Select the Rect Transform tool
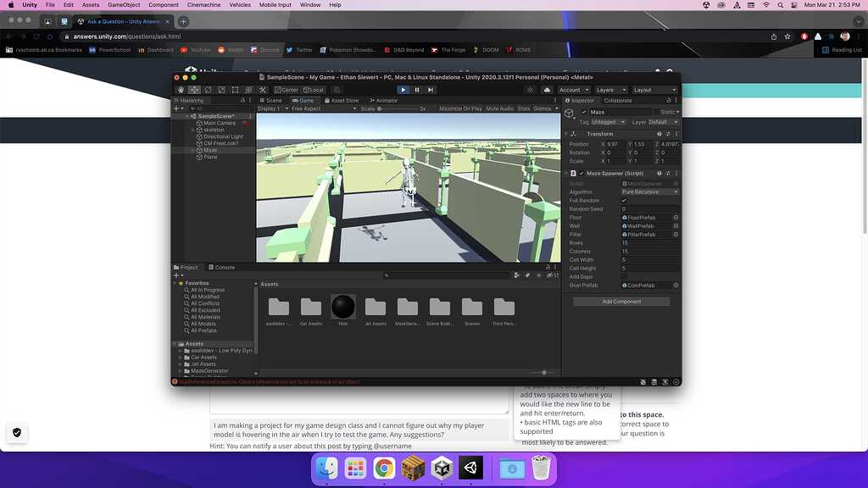 [x=236, y=90]
